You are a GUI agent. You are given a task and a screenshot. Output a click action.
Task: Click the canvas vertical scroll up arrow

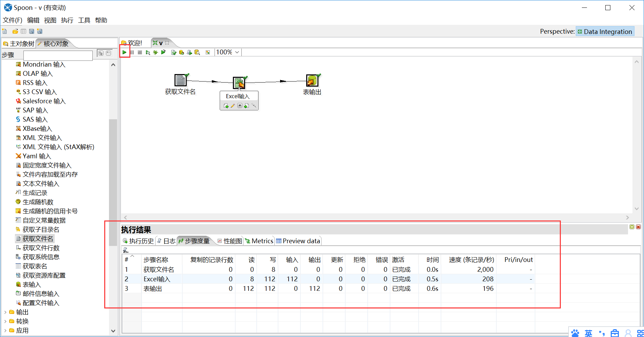tap(637, 62)
